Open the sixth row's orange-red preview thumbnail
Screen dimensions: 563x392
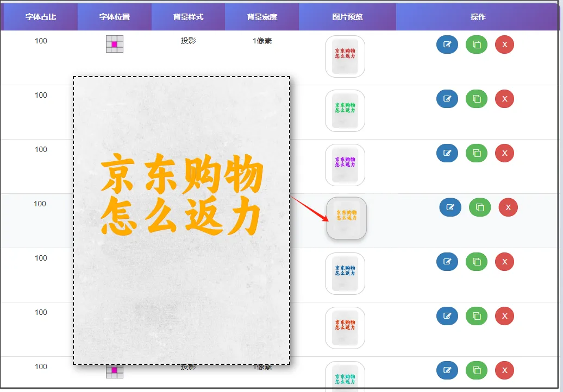(x=345, y=328)
